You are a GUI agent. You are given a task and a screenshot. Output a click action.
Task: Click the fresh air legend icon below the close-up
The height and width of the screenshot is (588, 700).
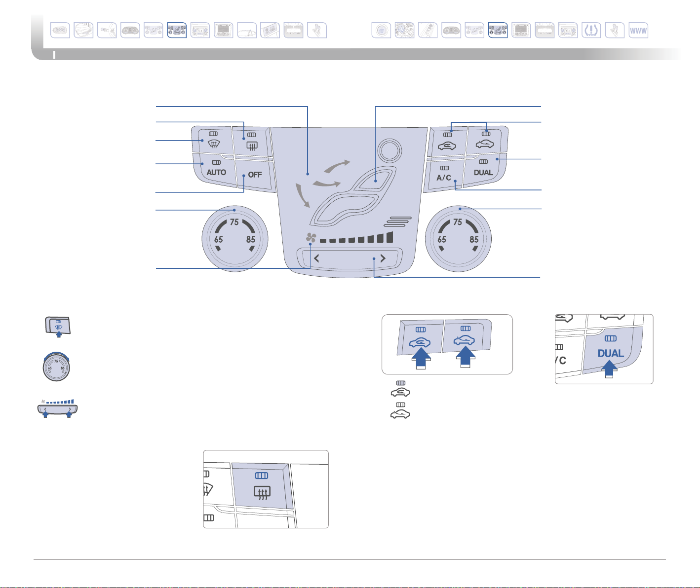(x=400, y=411)
